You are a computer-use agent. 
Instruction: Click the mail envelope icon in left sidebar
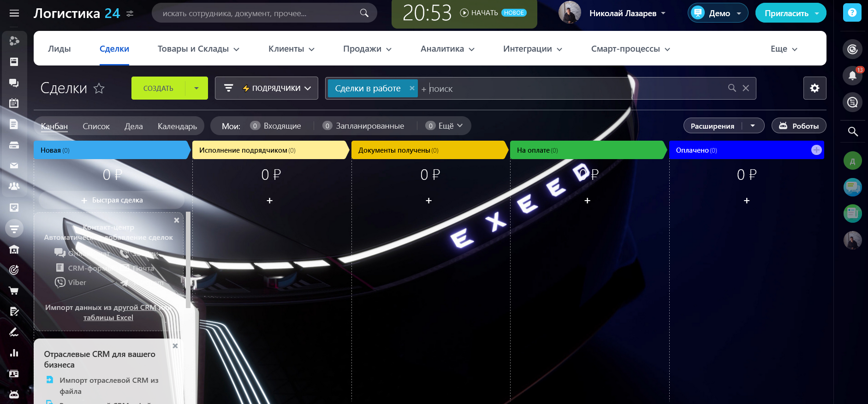pos(14,166)
